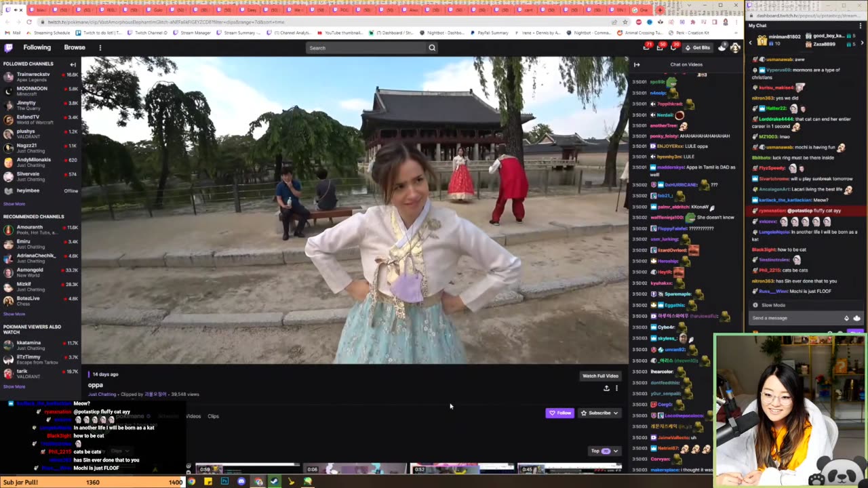
Task: Open the My Chat three-dot menu
Action: click(x=862, y=26)
